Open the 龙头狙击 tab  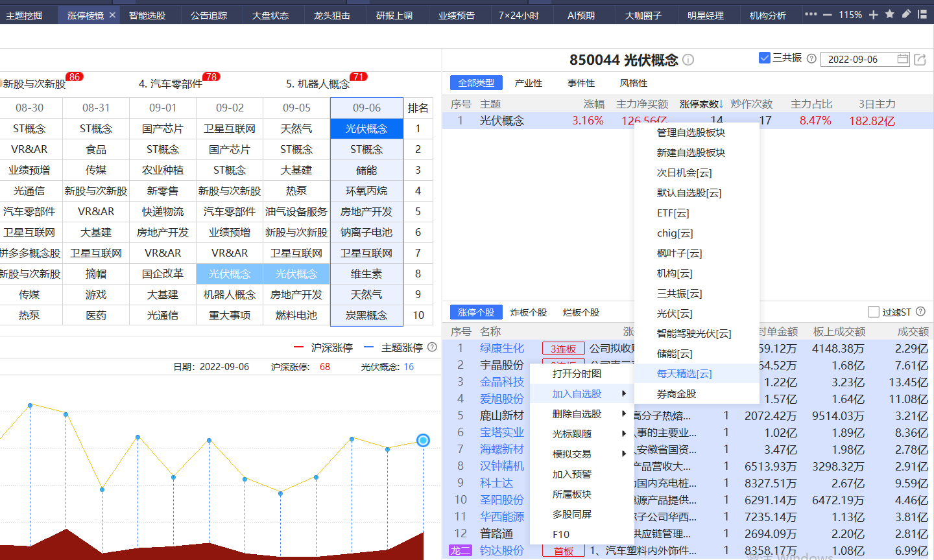coord(332,15)
